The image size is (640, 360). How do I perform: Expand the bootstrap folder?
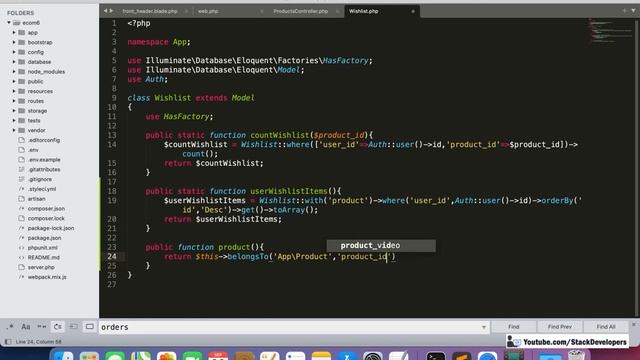(x=14, y=42)
